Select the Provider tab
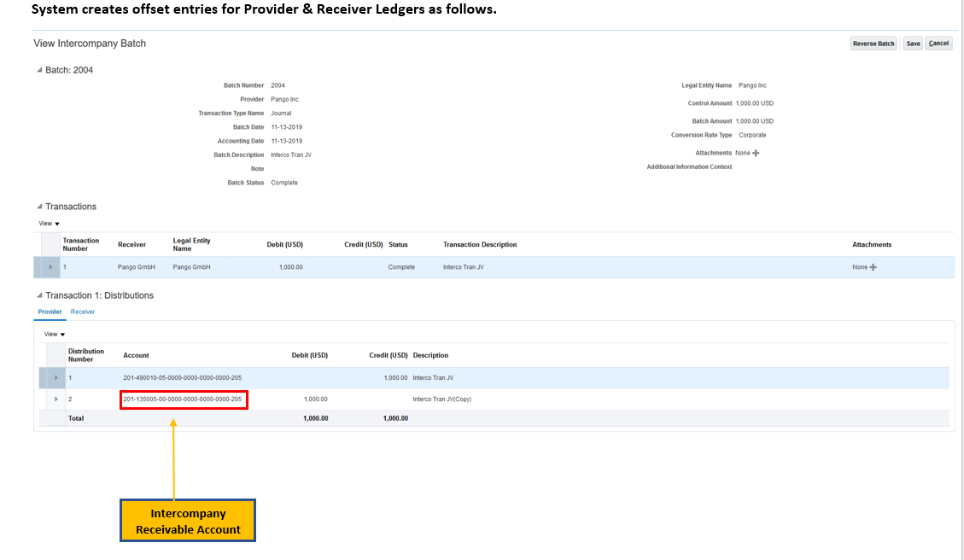Screen dimensions: 964x560 [50, 312]
